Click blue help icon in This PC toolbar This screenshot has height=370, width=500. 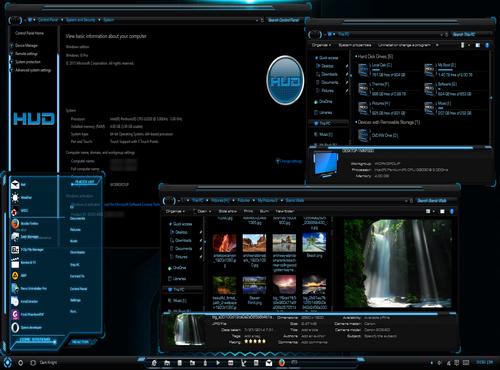click(x=487, y=45)
